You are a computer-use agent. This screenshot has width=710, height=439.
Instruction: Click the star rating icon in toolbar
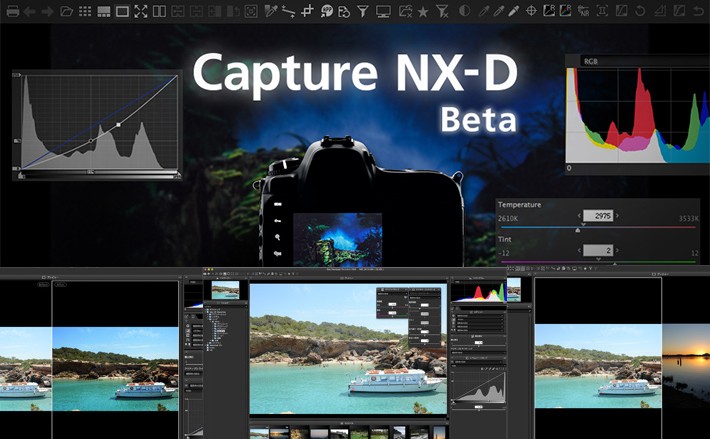(x=423, y=11)
